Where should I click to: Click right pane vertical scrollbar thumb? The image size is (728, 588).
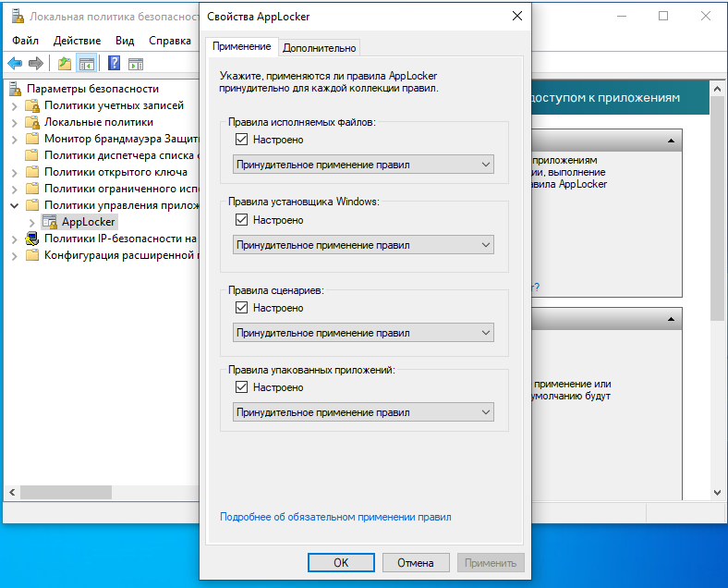point(717,209)
